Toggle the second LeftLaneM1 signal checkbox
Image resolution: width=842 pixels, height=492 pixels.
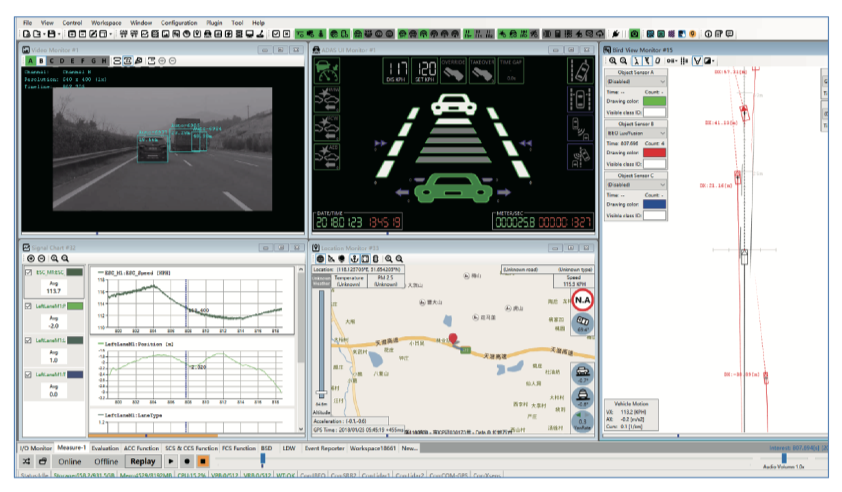click(28, 341)
